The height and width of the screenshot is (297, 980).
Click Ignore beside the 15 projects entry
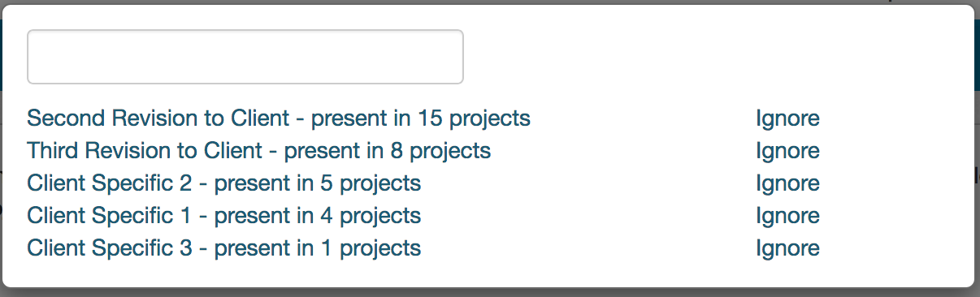click(x=787, y=118)
